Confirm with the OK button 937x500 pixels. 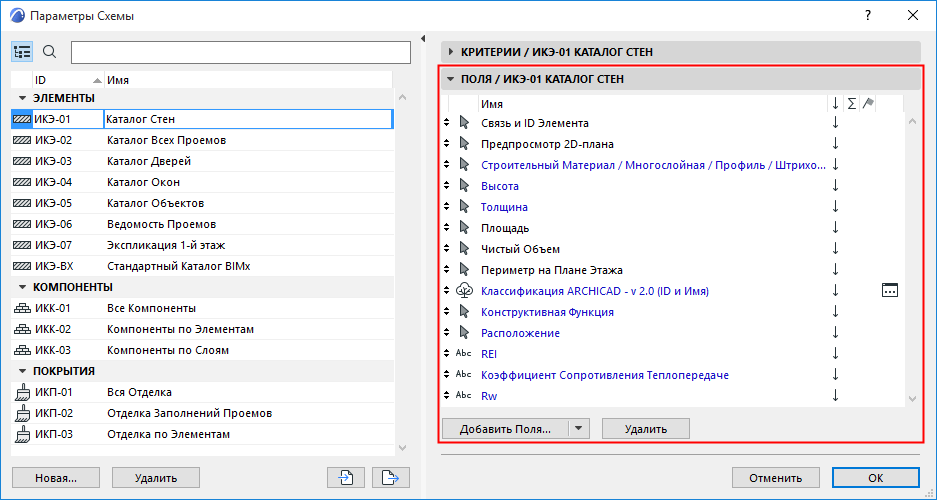875,478
